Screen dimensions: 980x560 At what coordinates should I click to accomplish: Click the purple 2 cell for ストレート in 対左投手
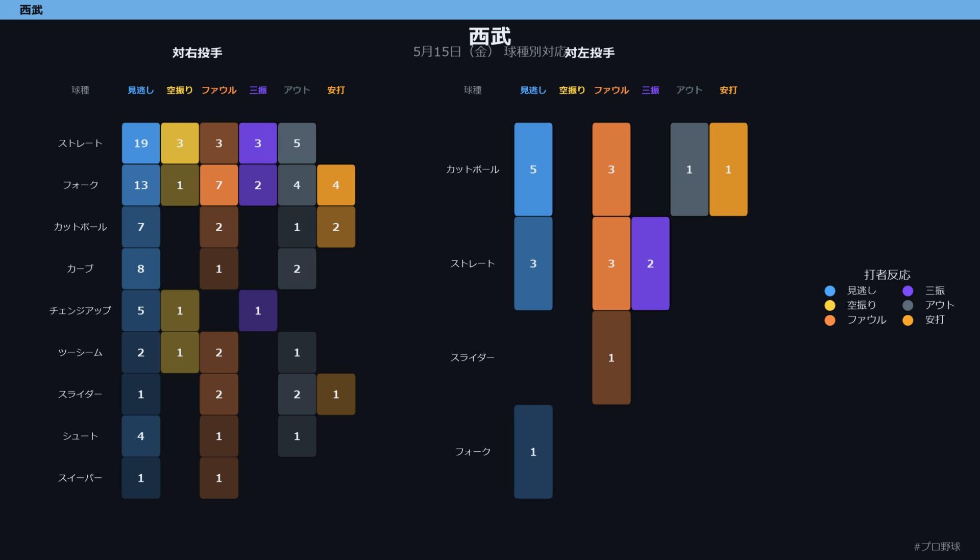coord(650,263)
